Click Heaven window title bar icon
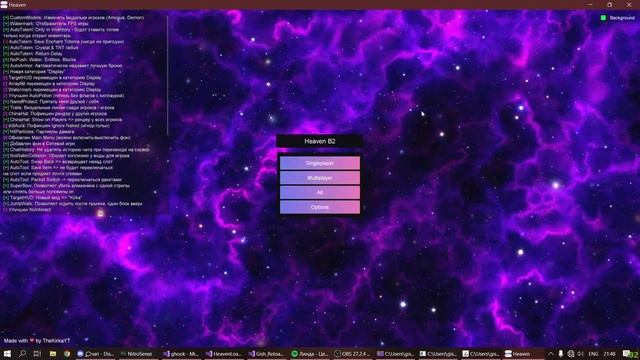Viewport: 640px width, 360px height. point(4,4)
